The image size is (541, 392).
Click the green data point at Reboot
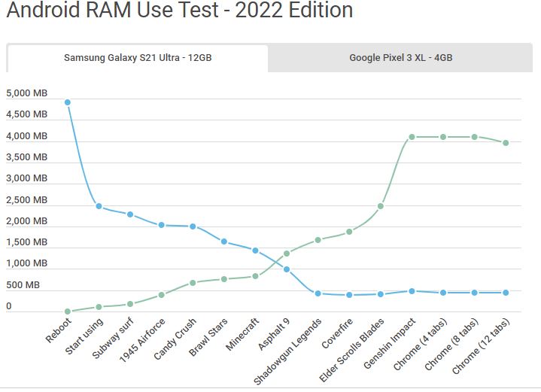point(68,311)
